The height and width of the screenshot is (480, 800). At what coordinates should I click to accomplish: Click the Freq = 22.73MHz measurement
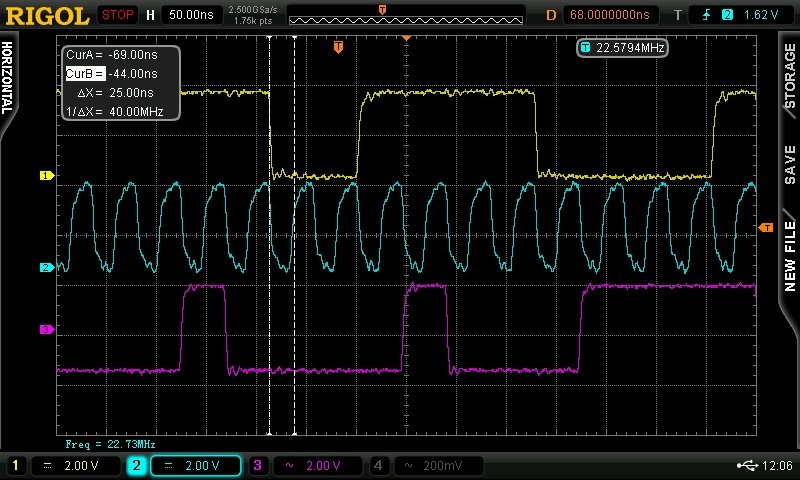click(x=110, y=444)
